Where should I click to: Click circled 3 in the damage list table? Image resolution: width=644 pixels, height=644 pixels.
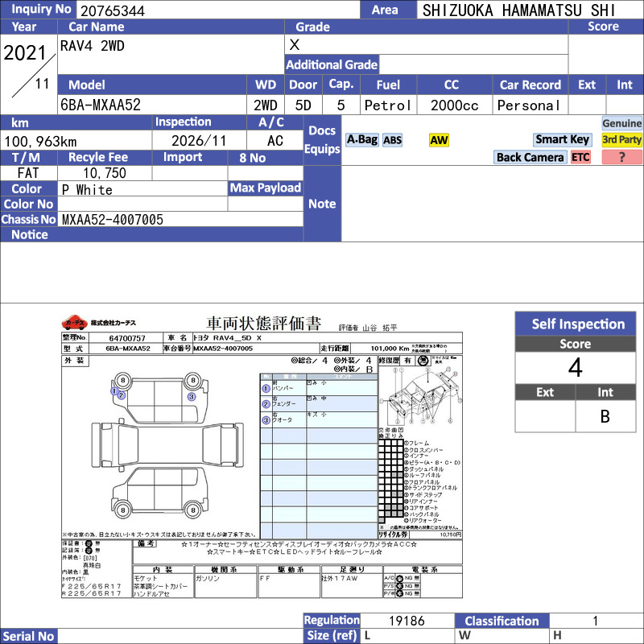[266, 420]
